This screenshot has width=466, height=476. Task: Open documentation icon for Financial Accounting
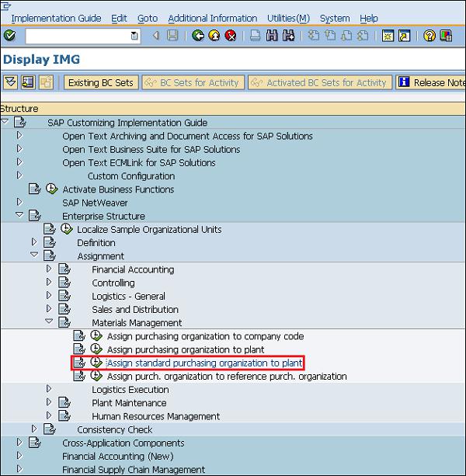tap(64, 269)
